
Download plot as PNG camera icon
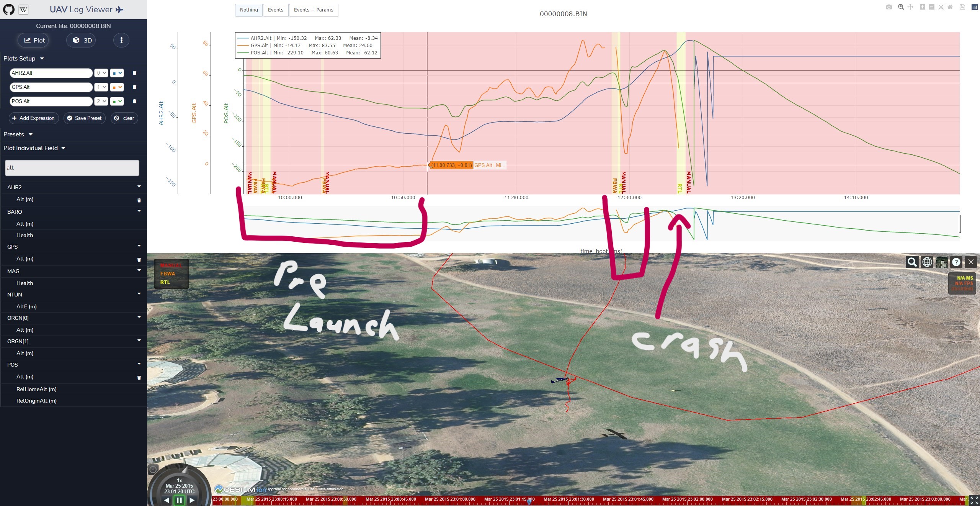tap(889, 7)
